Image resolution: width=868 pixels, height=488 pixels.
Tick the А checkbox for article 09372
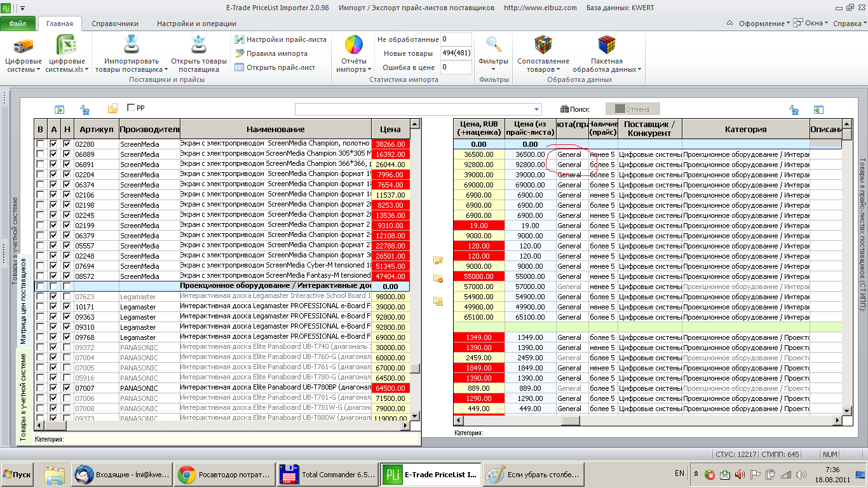[54, 348]
